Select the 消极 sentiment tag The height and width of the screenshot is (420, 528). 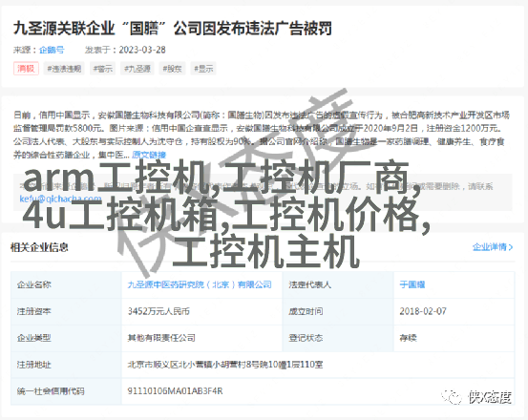[x=26, y=69]
